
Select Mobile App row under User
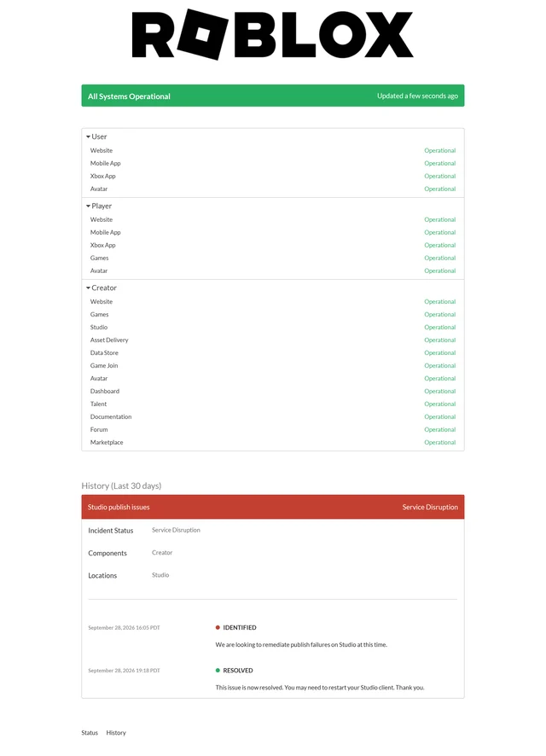click(x=273, y=164)
